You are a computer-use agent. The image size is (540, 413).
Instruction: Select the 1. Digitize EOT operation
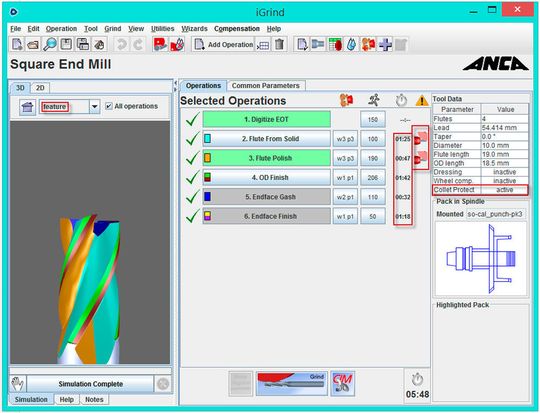pyautogui.click(x=267, y=120)
